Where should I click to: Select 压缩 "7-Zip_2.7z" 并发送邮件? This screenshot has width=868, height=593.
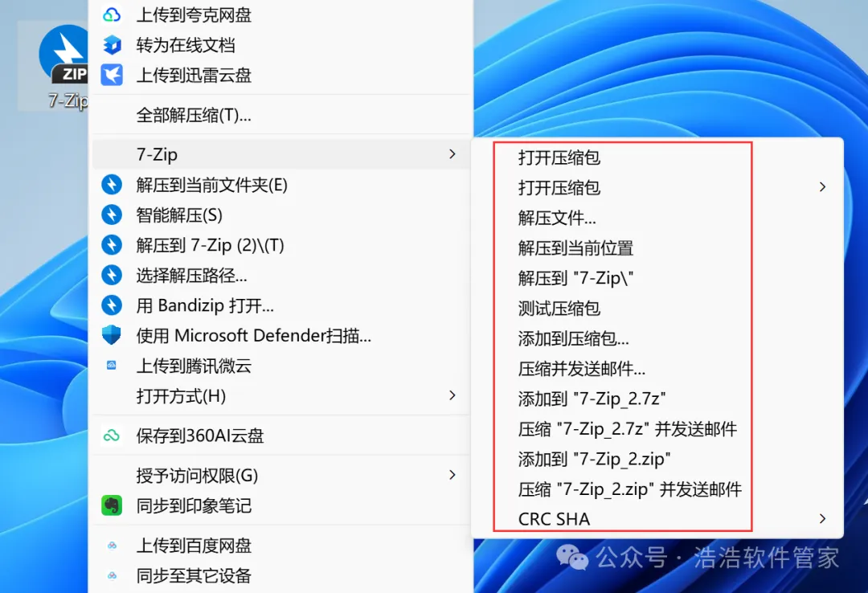657,428
